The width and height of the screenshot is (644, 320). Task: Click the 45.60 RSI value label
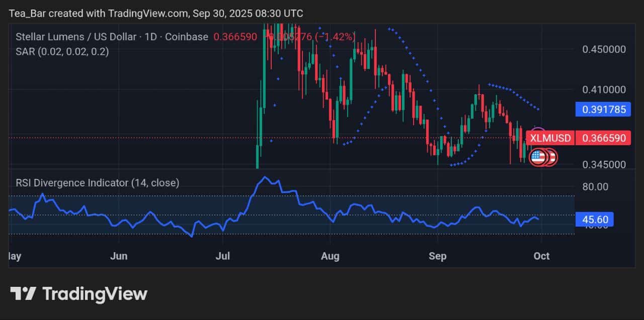point(595,220)
